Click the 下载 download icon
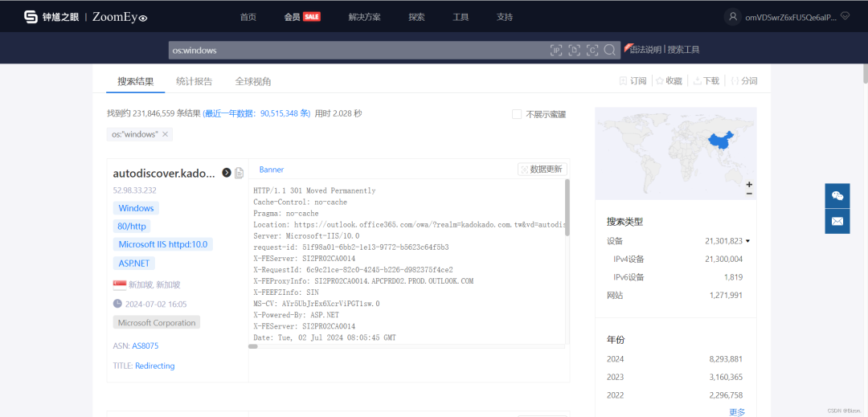The image size is (868, 417). (698, 80)
